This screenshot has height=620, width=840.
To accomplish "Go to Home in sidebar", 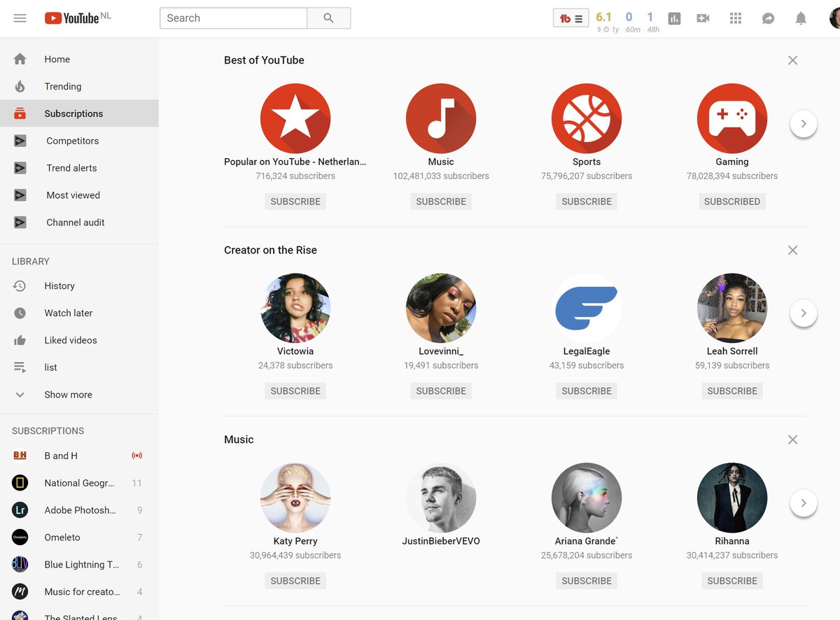I will pos(79,59).
